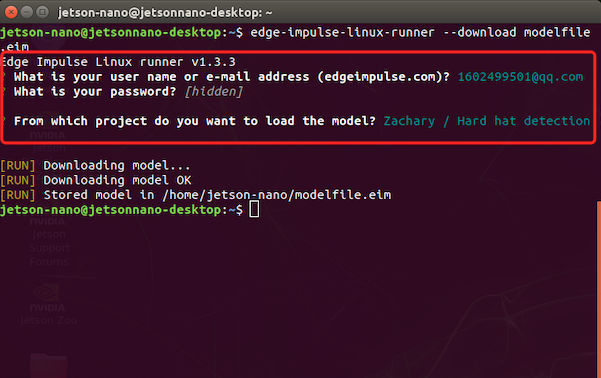This screenshot has width=601, height=378.
Task: Open the NVIDIA Jetson Zoo desktop icon
Action: coord(48,305)
